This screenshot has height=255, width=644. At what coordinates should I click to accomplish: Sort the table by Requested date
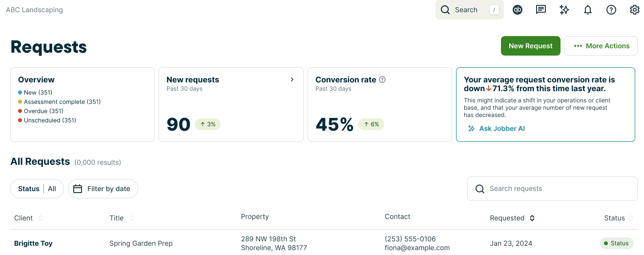point(532,218)
